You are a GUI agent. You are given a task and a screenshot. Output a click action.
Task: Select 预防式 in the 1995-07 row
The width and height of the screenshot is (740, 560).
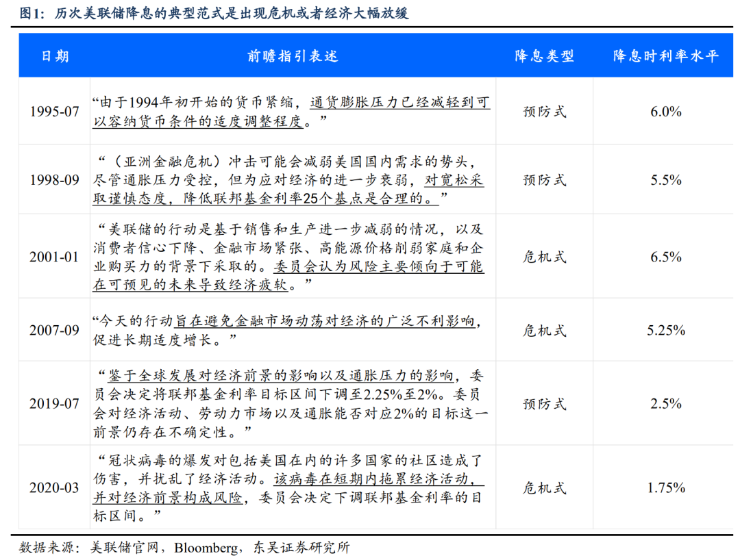click(545, 112)
